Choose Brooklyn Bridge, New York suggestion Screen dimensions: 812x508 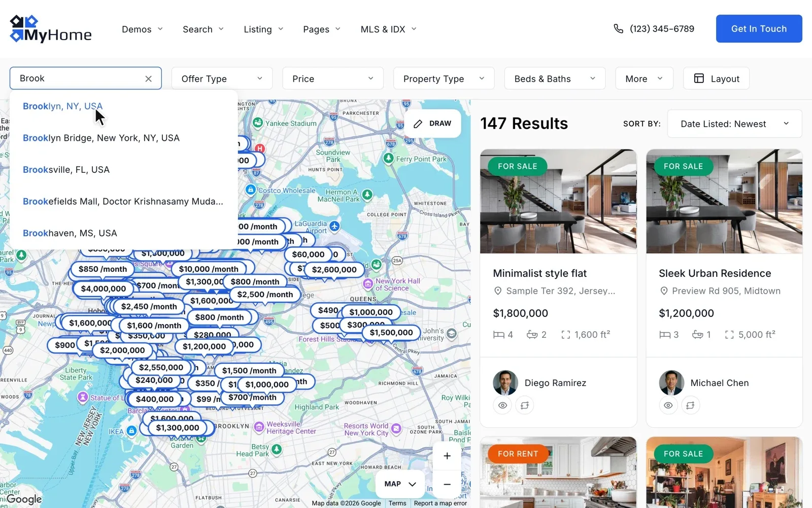123,138
